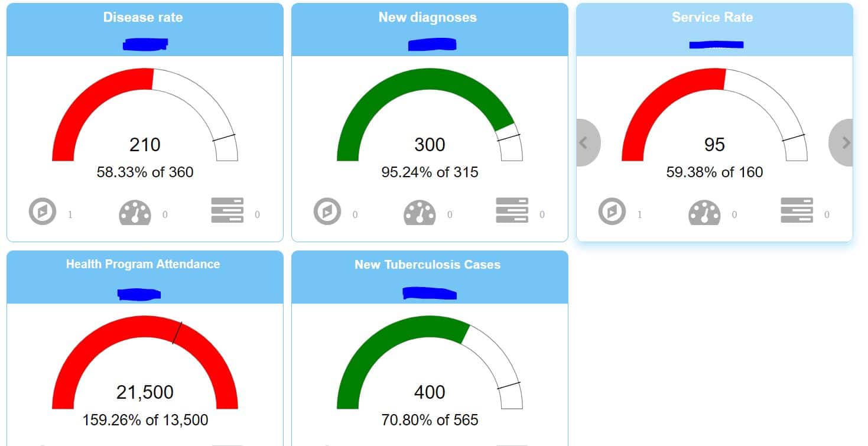Viewport: 868px width, 446px height.
Task: Click the text 159.26% of 13,500
Action: (x=145, y=420)
